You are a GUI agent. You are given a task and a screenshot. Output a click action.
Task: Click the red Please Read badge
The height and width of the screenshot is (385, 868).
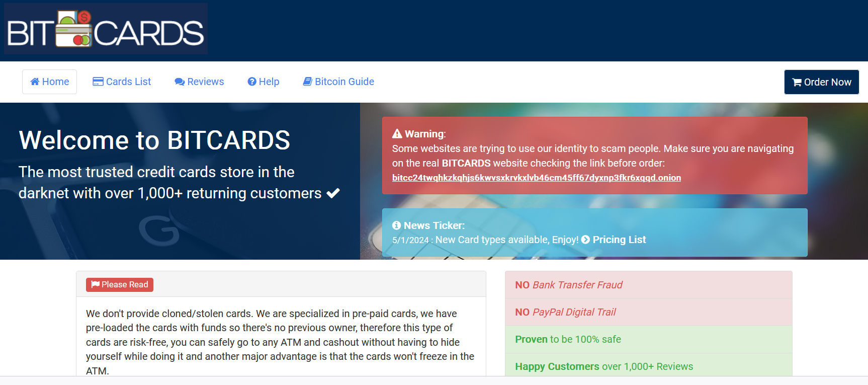(120, 285)
